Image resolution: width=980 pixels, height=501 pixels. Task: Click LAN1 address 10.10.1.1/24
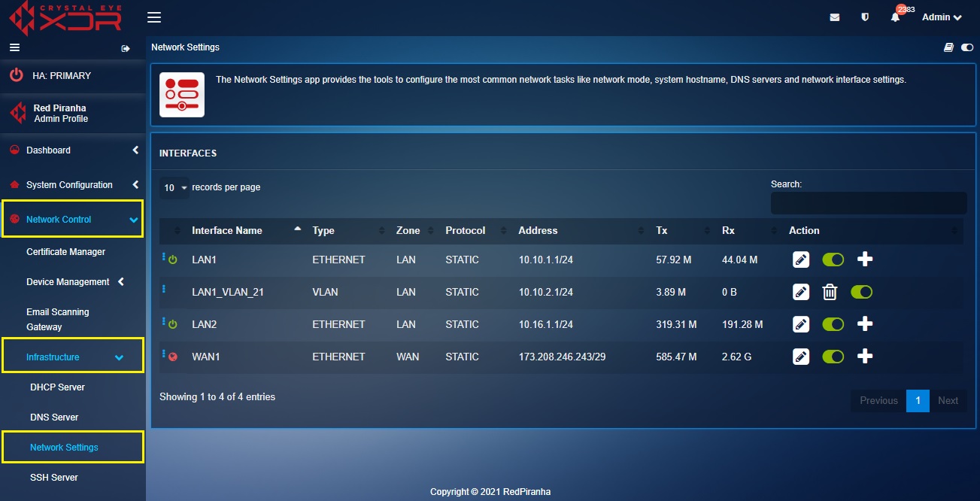click(546, 260)
